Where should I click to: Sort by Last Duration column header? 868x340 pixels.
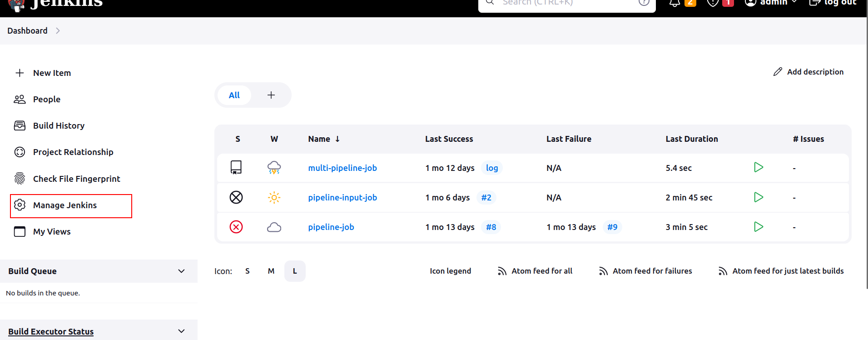692,139
